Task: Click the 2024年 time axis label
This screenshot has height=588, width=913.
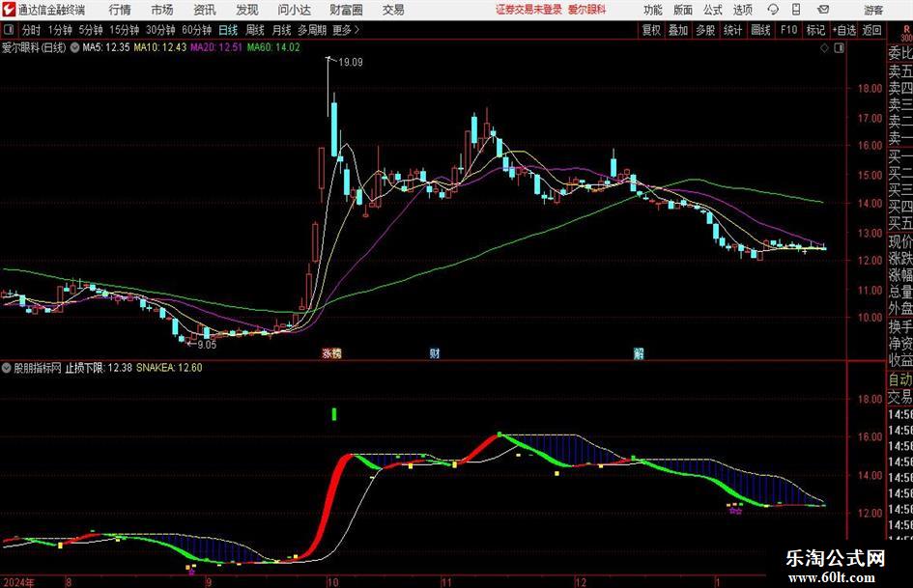Action: 18,582
